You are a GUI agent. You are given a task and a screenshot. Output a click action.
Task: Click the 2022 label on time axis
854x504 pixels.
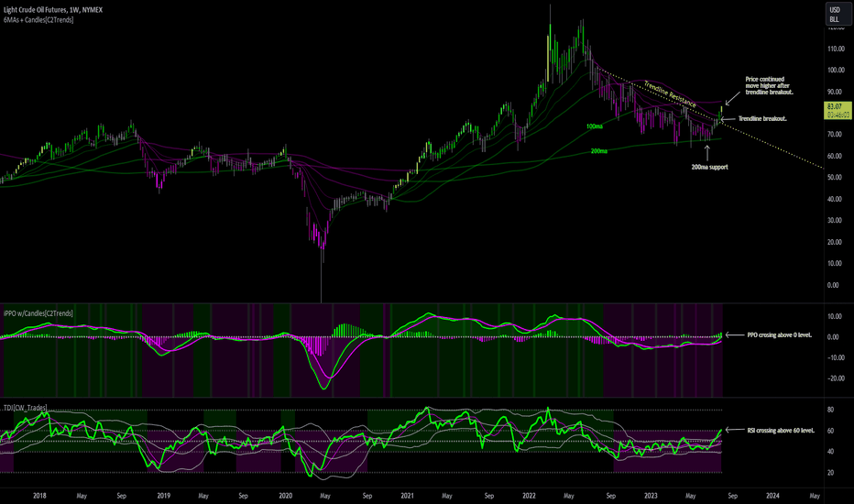(529, 496)
